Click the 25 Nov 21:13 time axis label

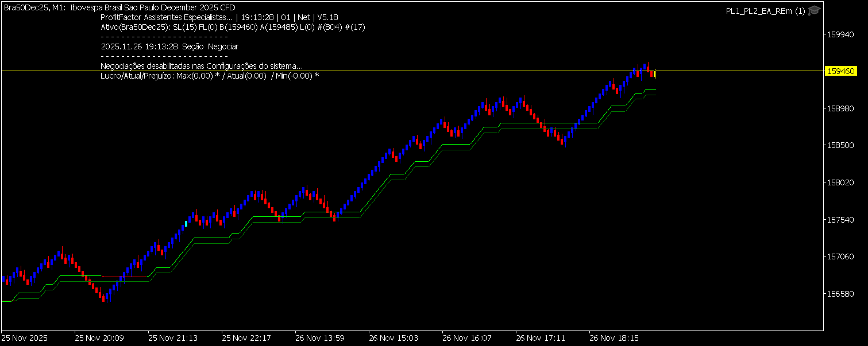tap(172, 338)
